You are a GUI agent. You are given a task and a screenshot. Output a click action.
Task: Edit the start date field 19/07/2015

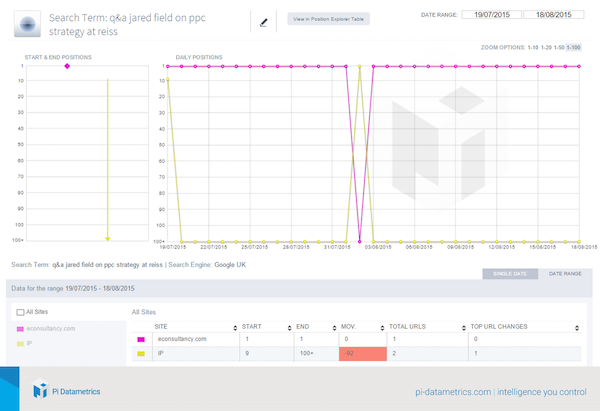pyautogui.click(x=492, y=15)
